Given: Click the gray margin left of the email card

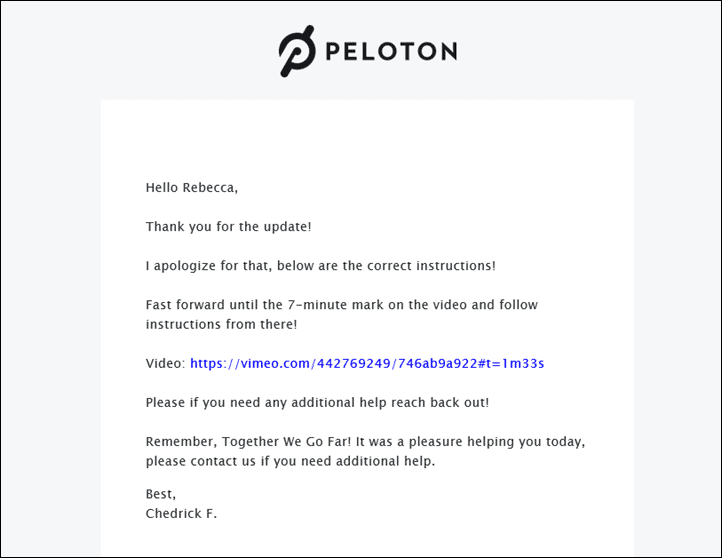Looking at the screenshot, I should [51, 322].
